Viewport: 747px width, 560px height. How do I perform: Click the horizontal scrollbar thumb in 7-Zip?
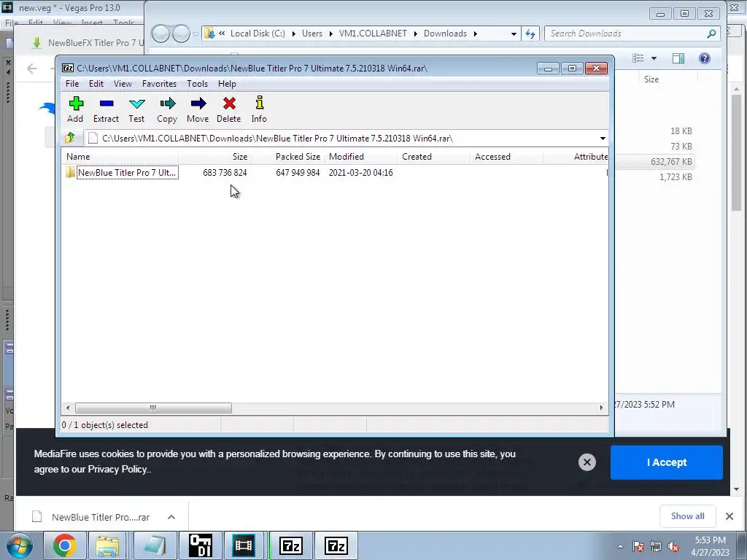(153, 408)
